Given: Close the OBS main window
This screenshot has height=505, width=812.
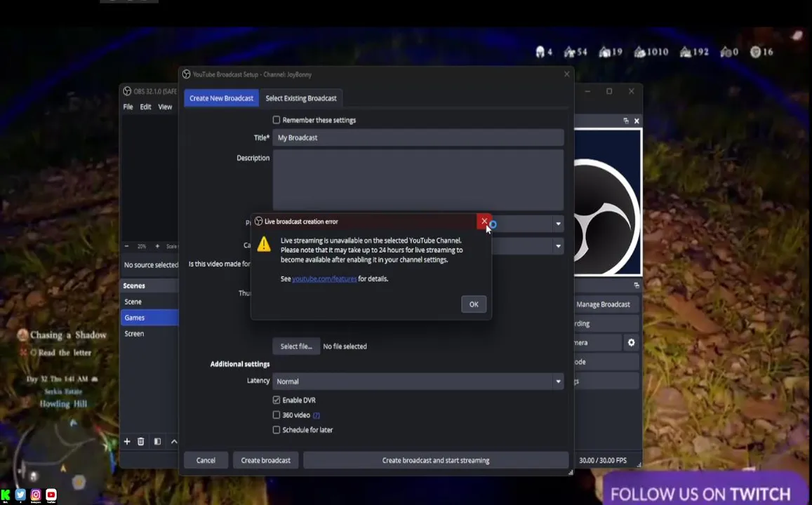Looking at the screenshot, I should (631, 92).
